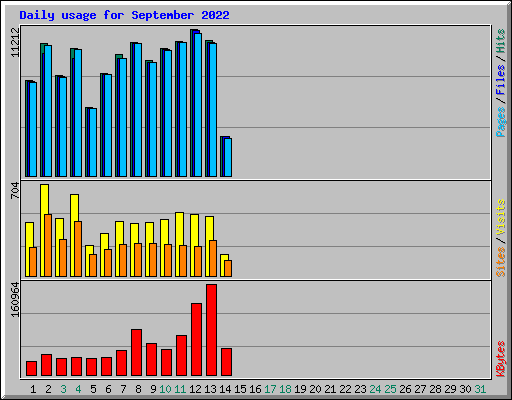Click the Files legend label
This screenshot has width=512, height=400.
501,79
